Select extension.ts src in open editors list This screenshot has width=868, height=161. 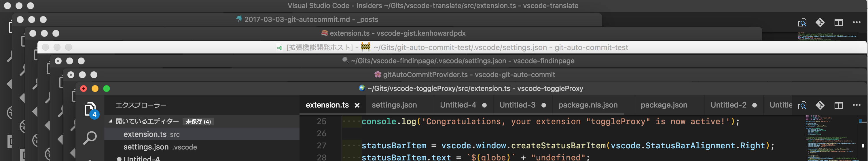click(202, 134)
